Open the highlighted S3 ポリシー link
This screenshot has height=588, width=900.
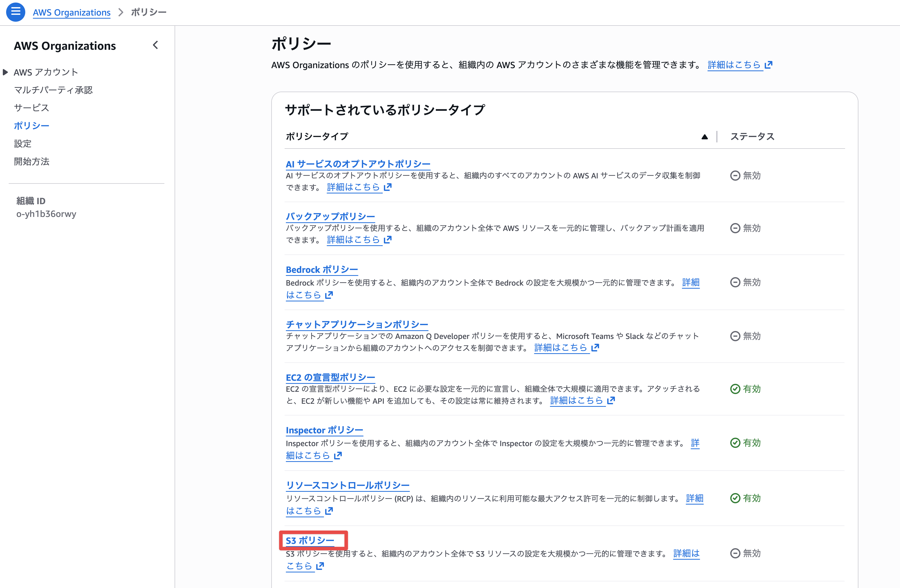tap(310, 540)
